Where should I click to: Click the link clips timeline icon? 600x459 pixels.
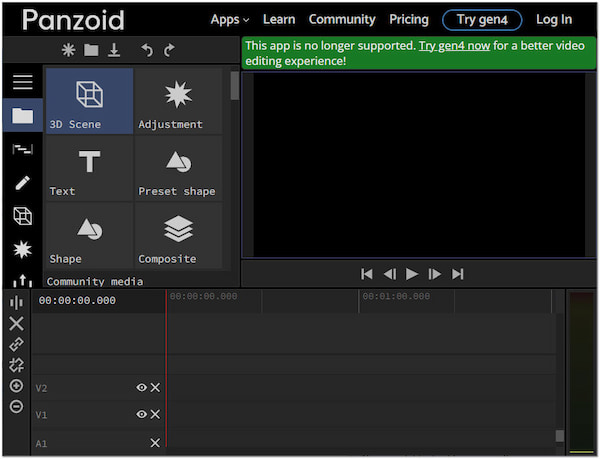tap(16, 344)
